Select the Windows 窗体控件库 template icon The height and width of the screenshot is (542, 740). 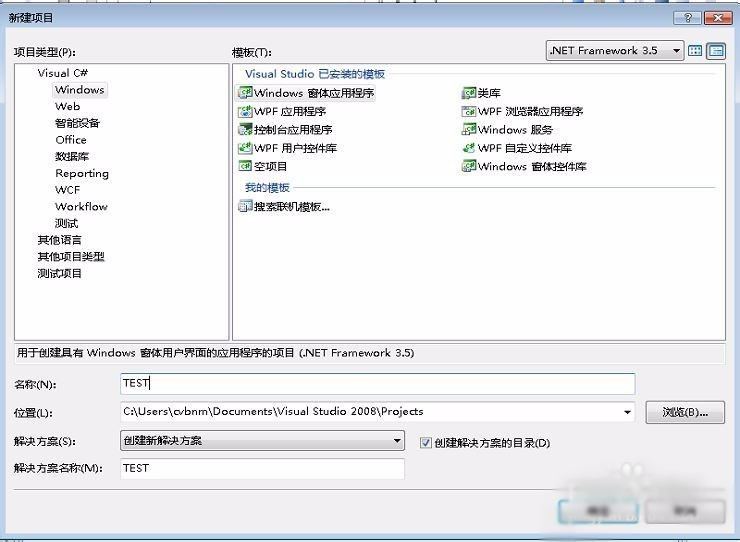coord(468,166)
